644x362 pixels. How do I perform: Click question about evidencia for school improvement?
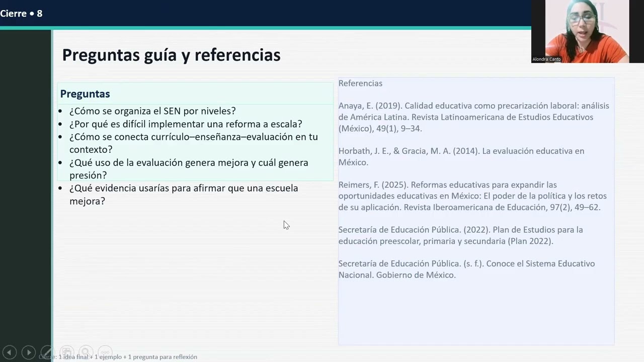[x=184, y=195]
